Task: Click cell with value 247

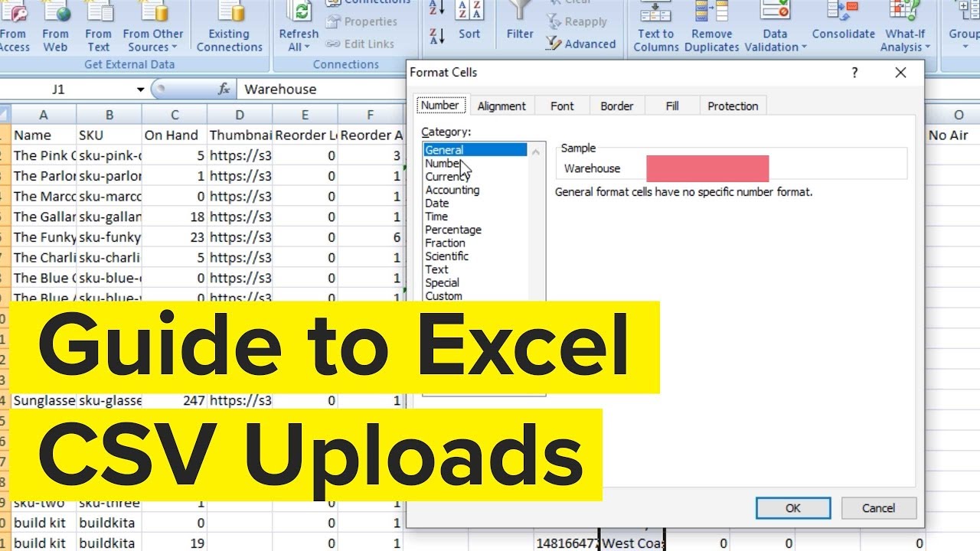Action: [x=175, y=399]
